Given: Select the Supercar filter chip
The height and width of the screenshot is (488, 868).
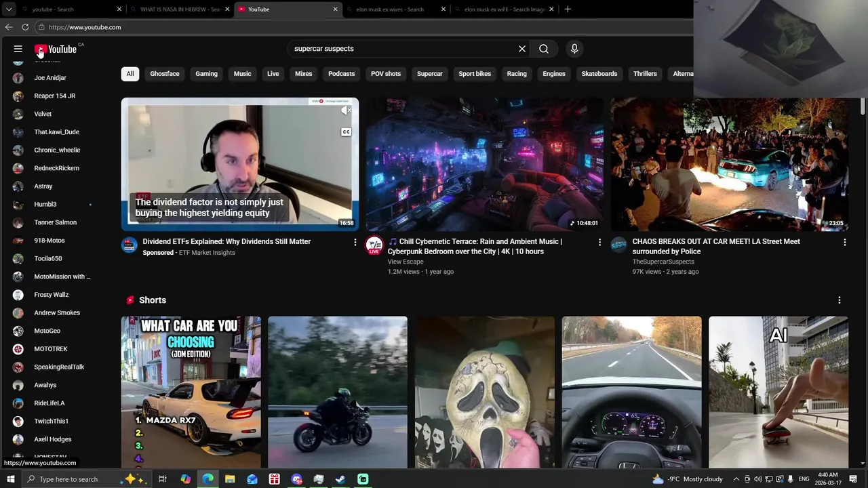Looking at the screenshot, I should (x=430, y=74).
